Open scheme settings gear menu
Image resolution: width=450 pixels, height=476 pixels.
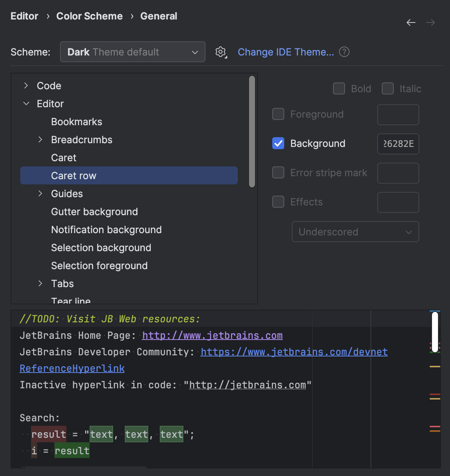(x=220, y=52)
